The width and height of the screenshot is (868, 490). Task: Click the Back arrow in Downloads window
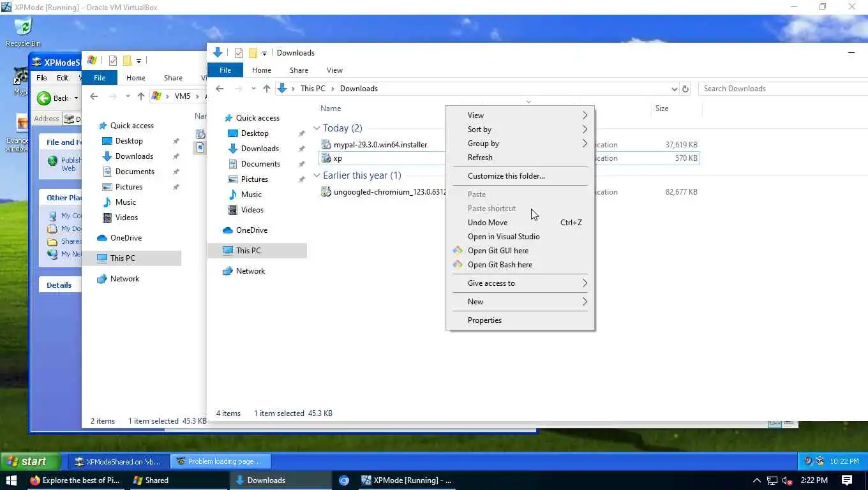click(x=220, y=89)
